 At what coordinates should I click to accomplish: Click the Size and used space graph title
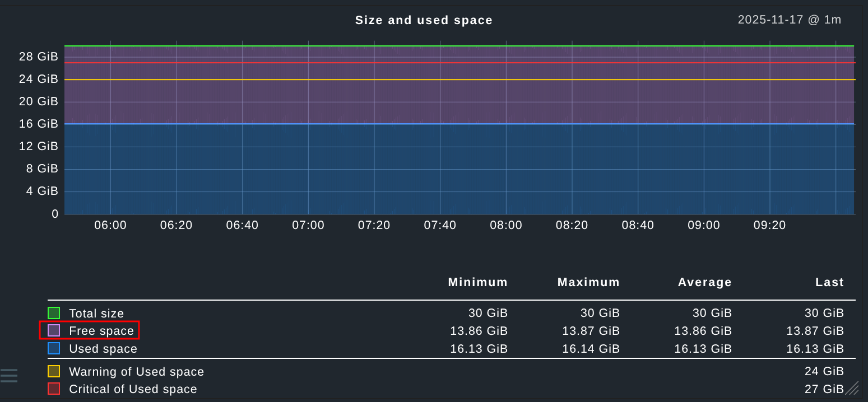coord(424,20)
